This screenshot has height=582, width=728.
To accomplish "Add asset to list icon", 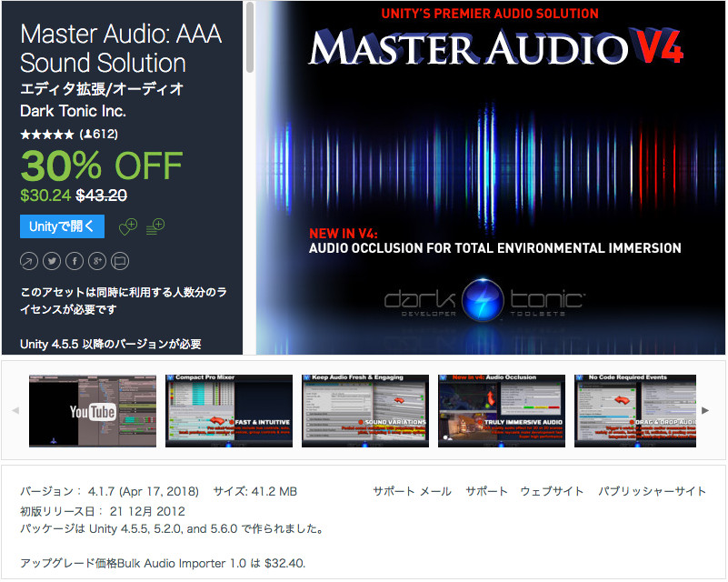I will tap(155, 226).
